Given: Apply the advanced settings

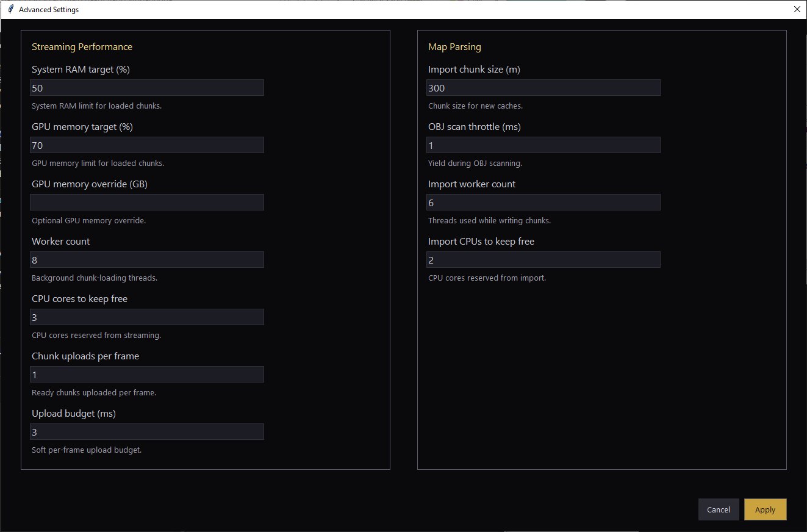Looking at the screenshot, I should [765, 509].
